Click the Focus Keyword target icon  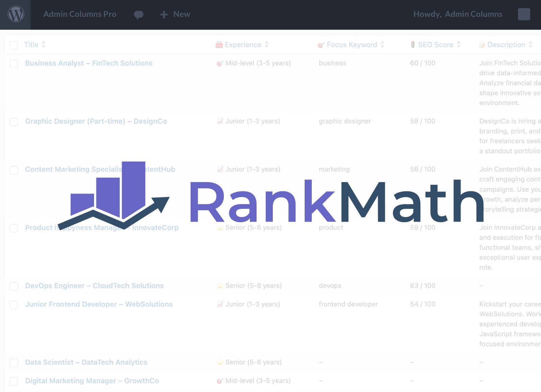pyautogui.click(x=321, y=45)
